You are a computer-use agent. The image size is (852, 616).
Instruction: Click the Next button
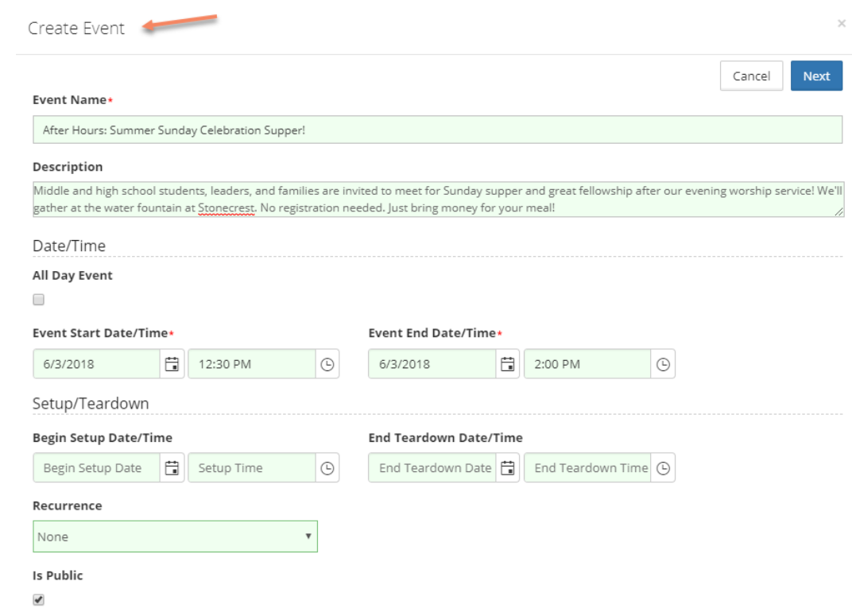816,76
